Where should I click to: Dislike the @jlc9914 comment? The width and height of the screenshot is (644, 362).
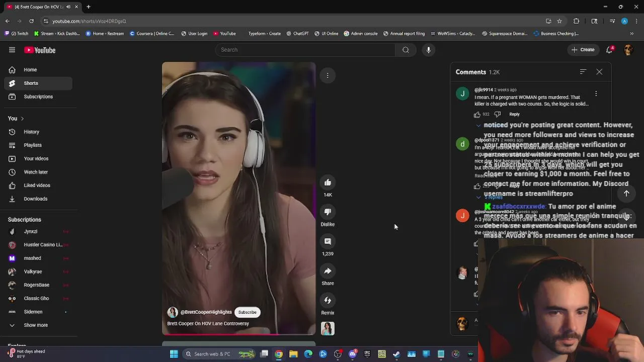(x=498, y=114)
